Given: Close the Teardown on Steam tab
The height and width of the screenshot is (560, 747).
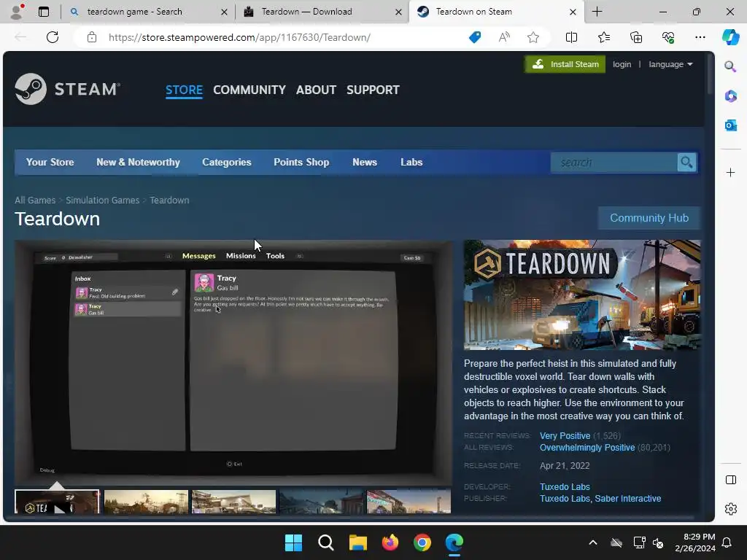Looking at the screenshot, I should click(x=573, y=12).
